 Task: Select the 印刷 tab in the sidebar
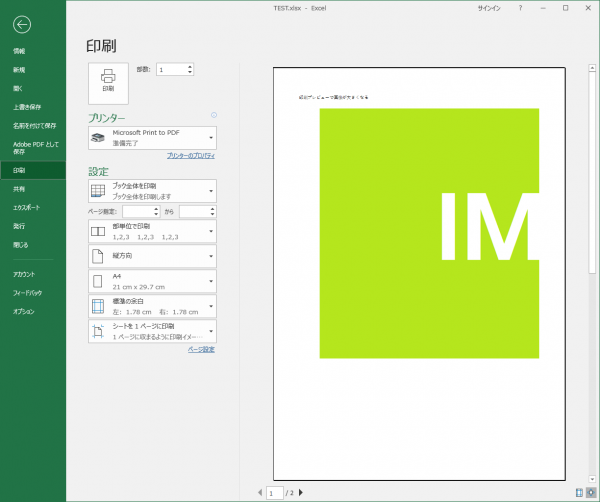33,170
